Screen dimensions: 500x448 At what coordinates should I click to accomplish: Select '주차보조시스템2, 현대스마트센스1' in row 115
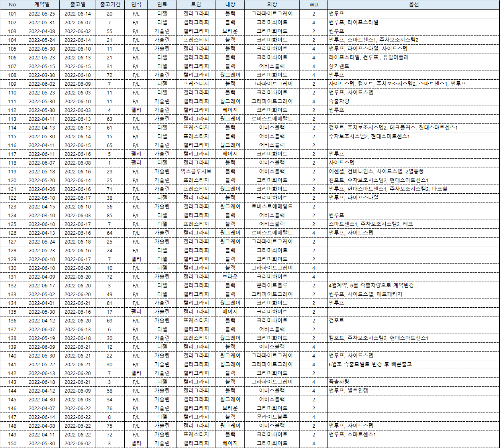414,136
